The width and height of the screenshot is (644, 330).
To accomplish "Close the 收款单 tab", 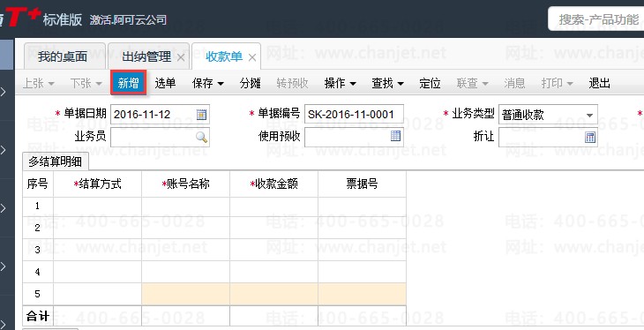I will (x=252, y=57).
